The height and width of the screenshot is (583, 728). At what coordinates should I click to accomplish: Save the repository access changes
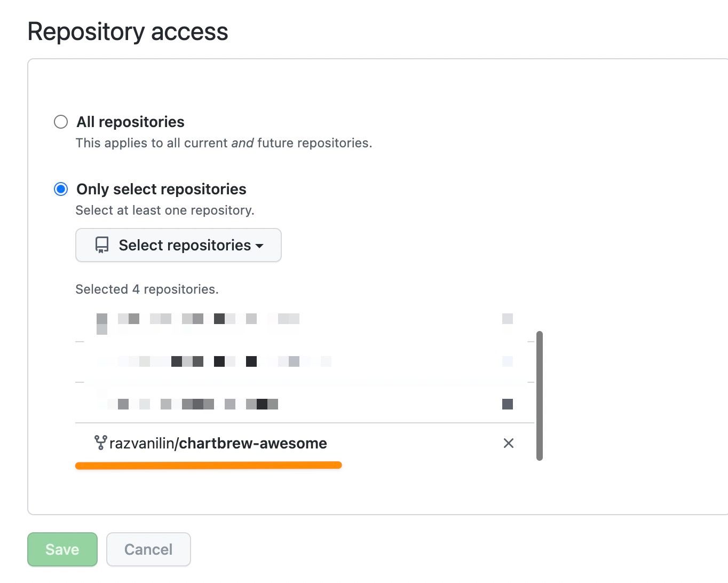(62, 549)
